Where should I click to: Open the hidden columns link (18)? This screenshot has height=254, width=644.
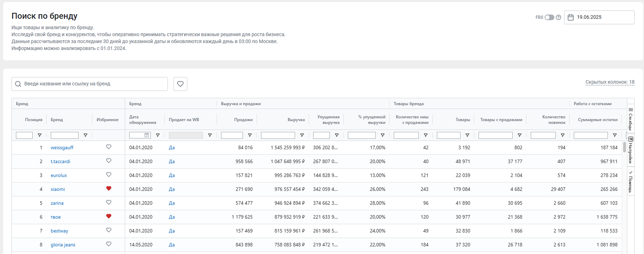tap(610, 82)
